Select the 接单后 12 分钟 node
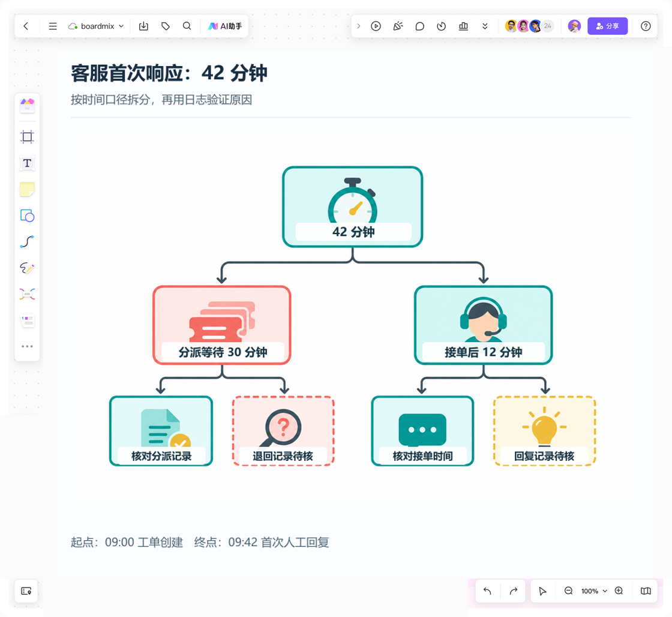This screenshot has width=672, height=617. coord(484,325)
